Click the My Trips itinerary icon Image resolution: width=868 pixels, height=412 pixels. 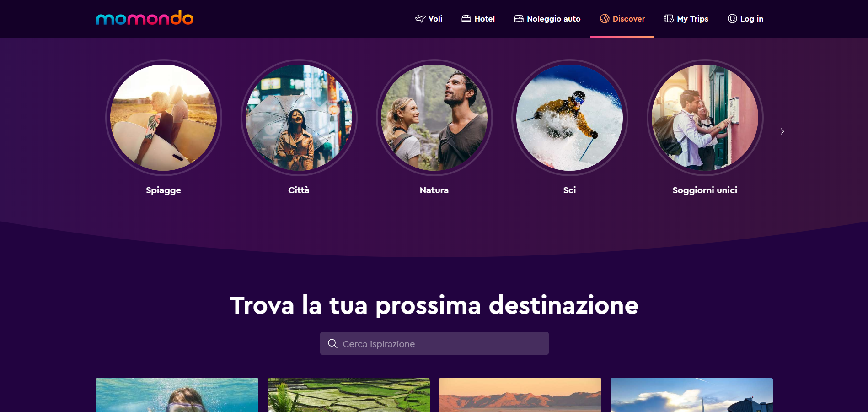[x=669, y=19]
